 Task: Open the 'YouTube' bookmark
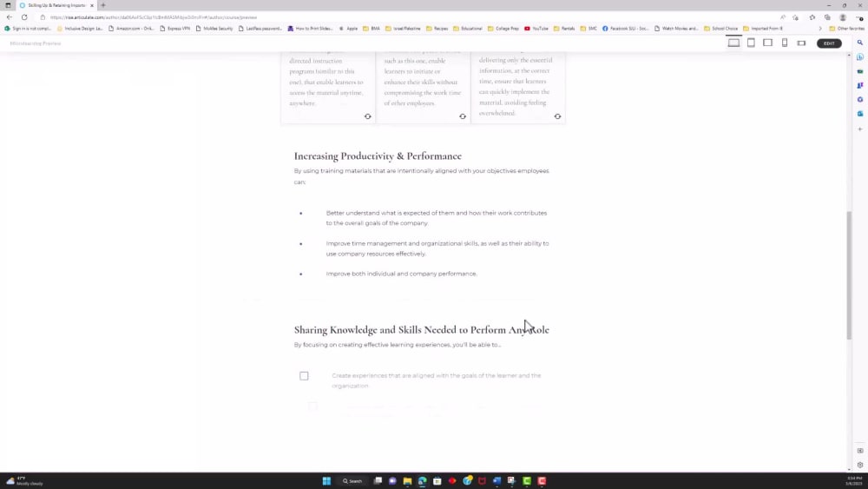coord(536,29)
